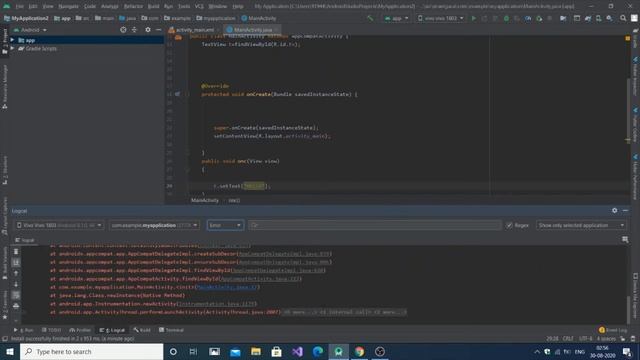640x360 pixels.
Task: Open the Event Log
Action: 613,330
